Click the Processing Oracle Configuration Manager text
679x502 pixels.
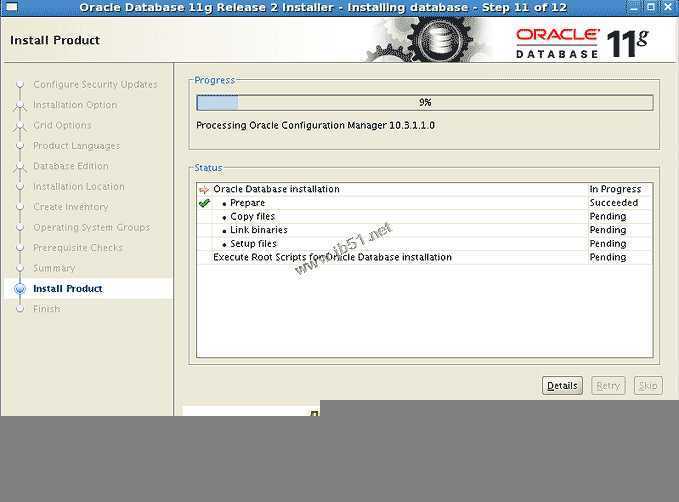coord(315,126)
